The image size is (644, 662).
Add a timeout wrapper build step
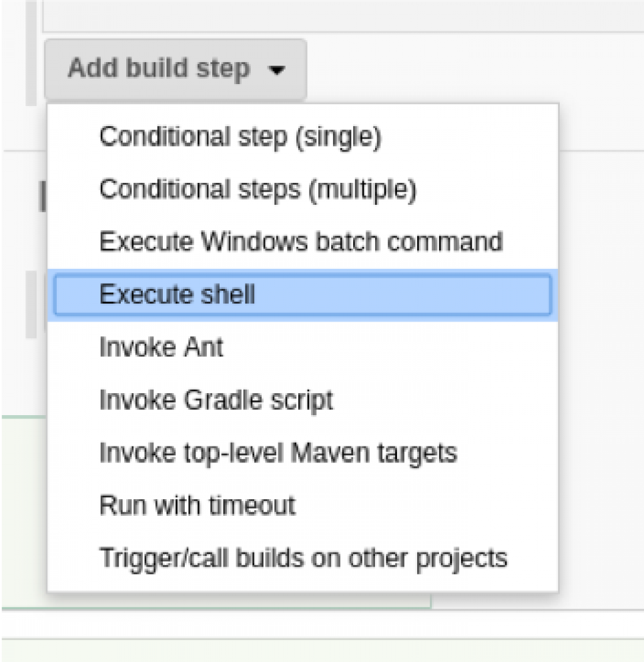197,505
